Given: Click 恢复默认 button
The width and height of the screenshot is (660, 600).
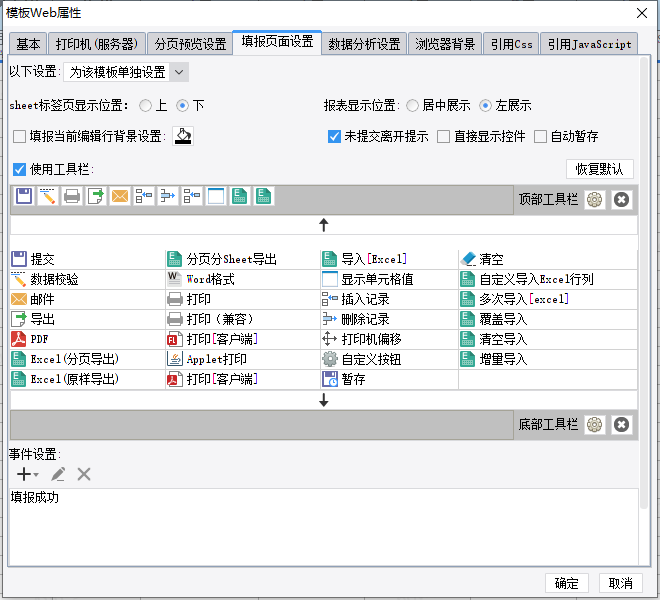Looking at the screenshot, I should click(599, 169).
